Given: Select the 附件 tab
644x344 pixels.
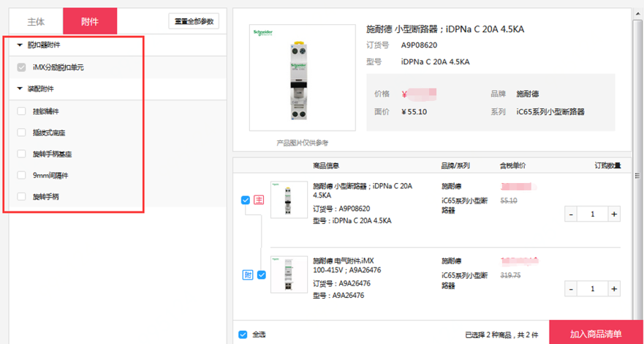Looking at the screenshot, I should (x=90, y=21).
